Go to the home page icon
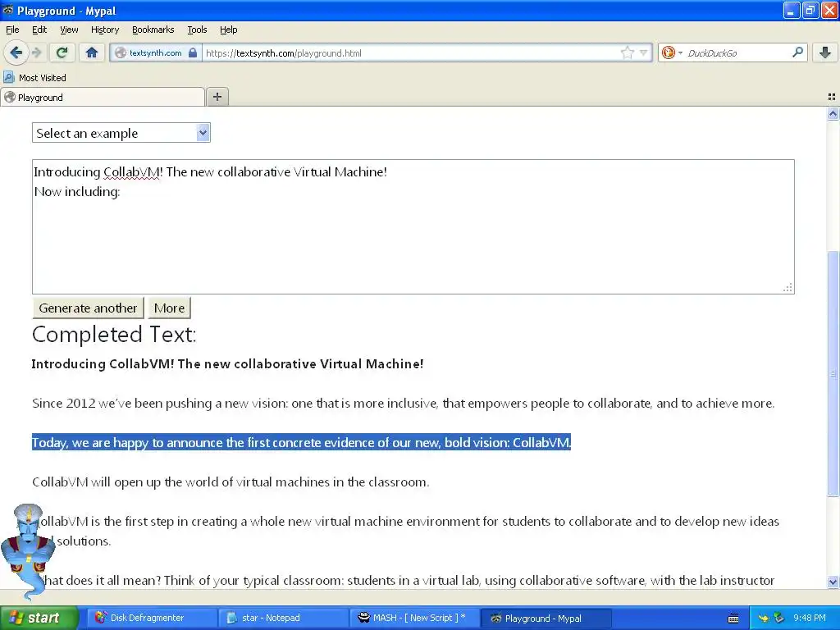The image size is (840, 630). [92, 52]
